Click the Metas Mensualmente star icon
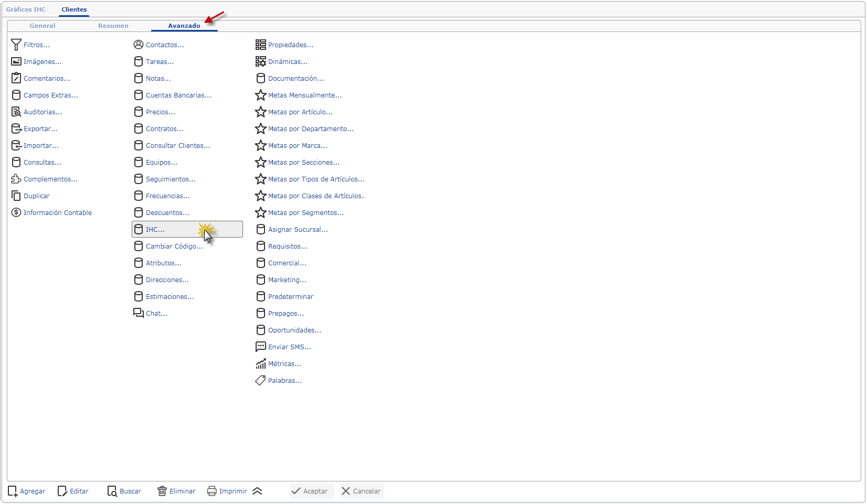The height and width of the screenshot is (504, 867). (261, 95)
